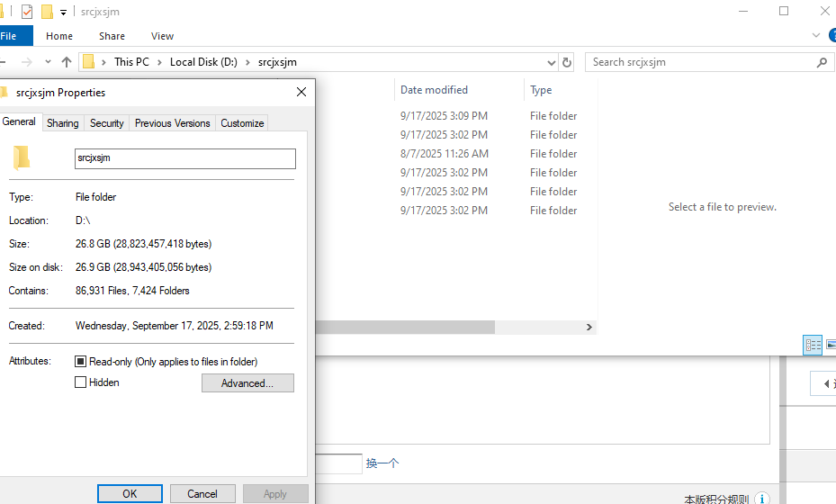Screen dimensions: 836x504
Task: Expand the ribbon with the chevron
Action: (815, 35)
